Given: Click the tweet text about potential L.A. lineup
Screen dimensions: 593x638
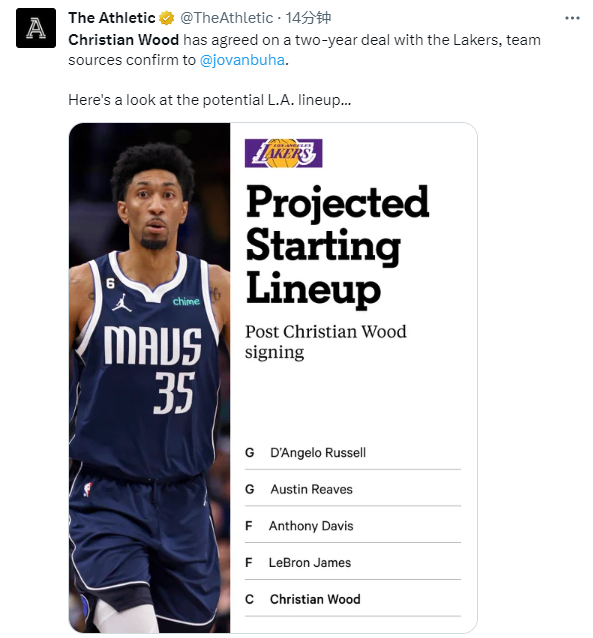Looking at the screenshot, I should click(209, 100).
